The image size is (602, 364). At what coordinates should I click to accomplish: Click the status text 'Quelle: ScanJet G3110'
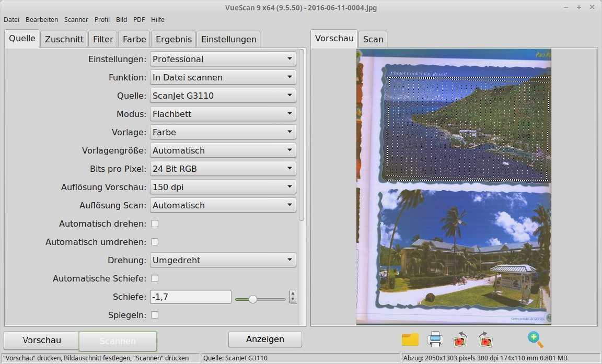pyautogui.click(x=235, y=358)
